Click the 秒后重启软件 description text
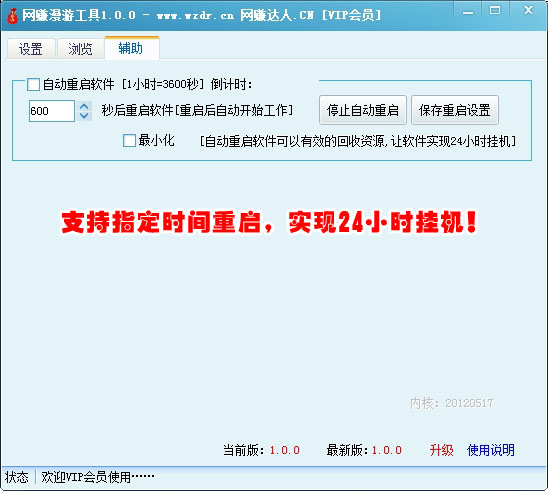 (197, 110)
